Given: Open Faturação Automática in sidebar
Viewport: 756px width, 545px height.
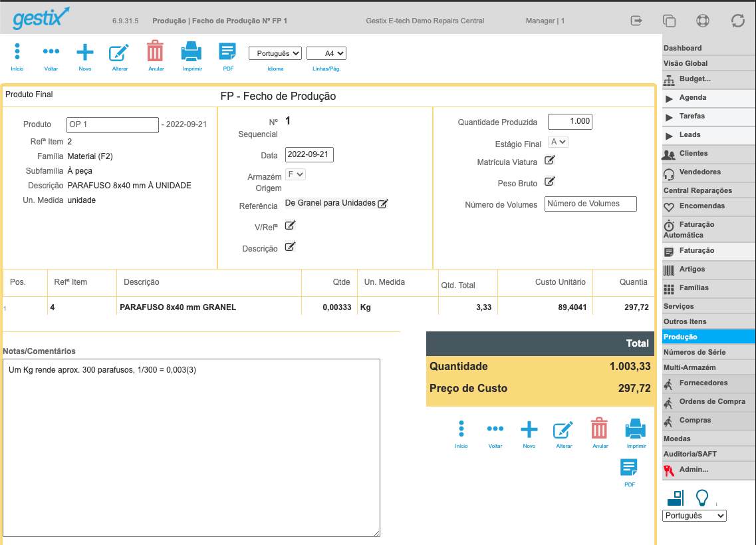Looking at the screenshot, I should tap(709, 230).
